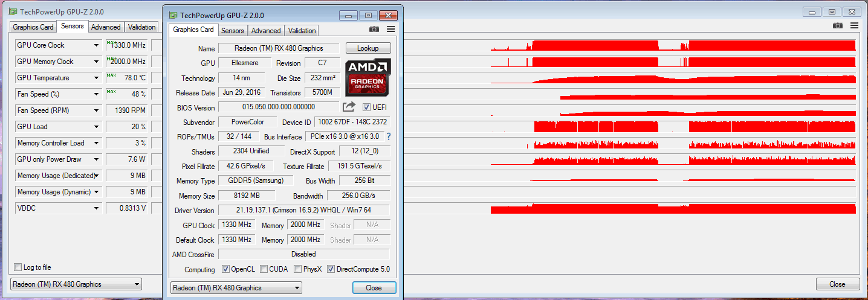The width and height of the screenshot is (868, 300).
Task: Open GPU Core Clock sensor dropdown
Action: click(x=96, y=45)
